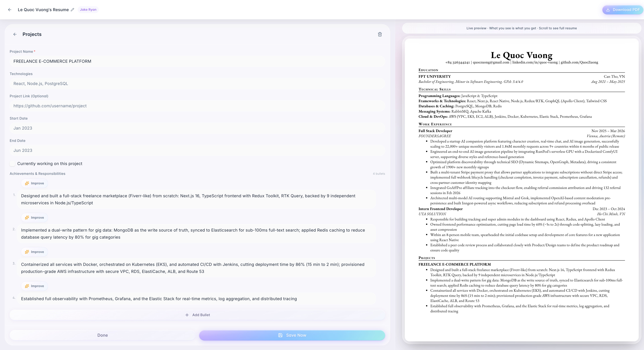Click the Add Bullet button
The width and height of the screenshot is (644, 350).
[x=197, y=315]
